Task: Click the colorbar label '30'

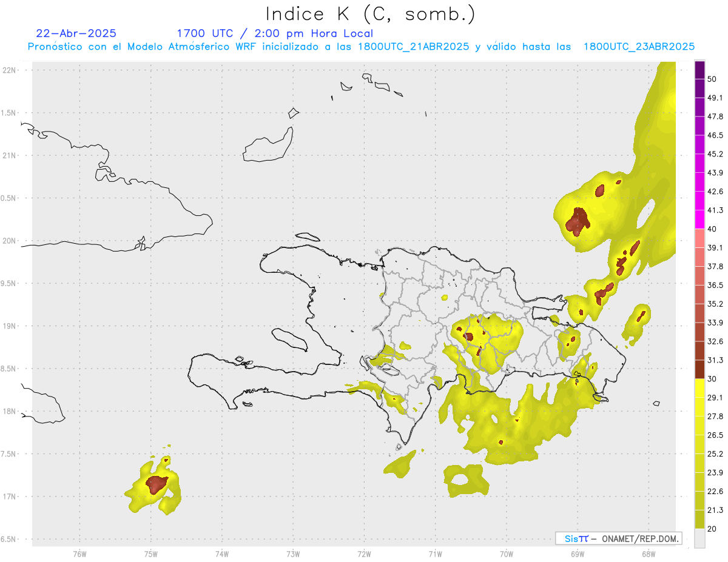Action: click(712, 379)
